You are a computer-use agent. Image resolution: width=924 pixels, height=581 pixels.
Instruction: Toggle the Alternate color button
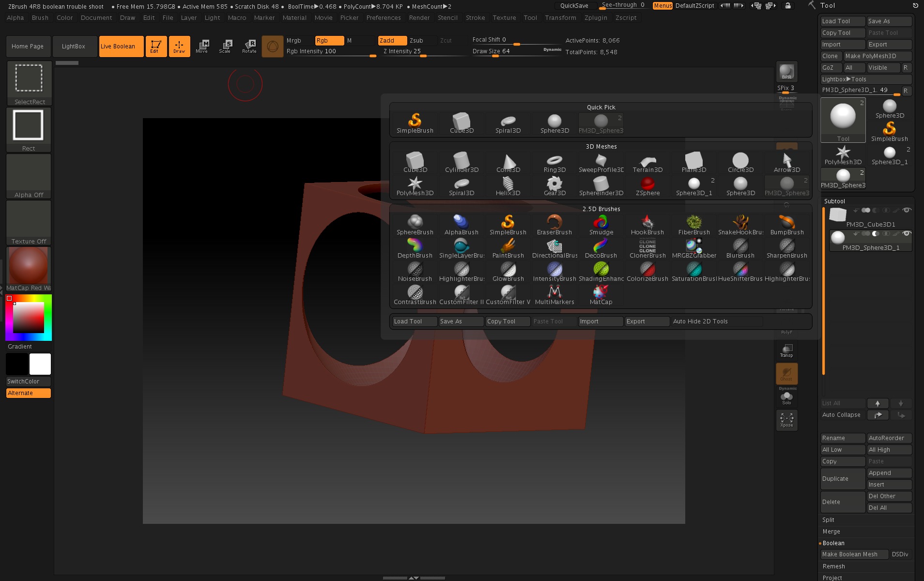[29, 393]
